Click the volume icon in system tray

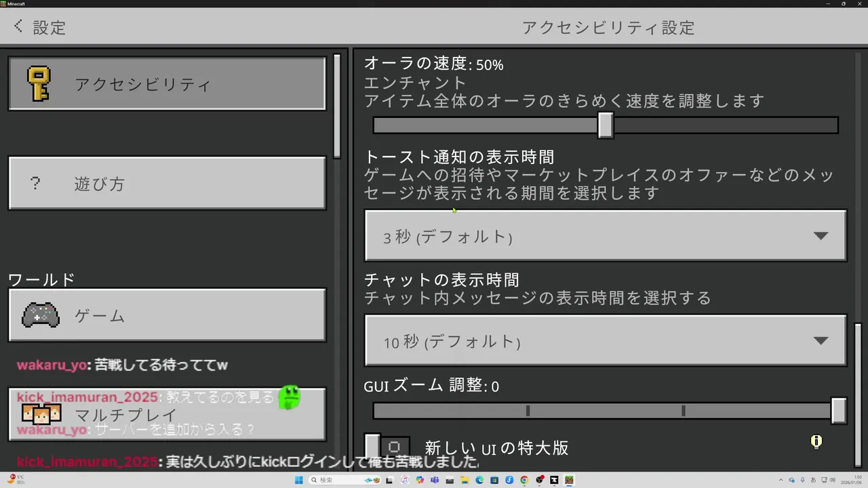(832, 480)
